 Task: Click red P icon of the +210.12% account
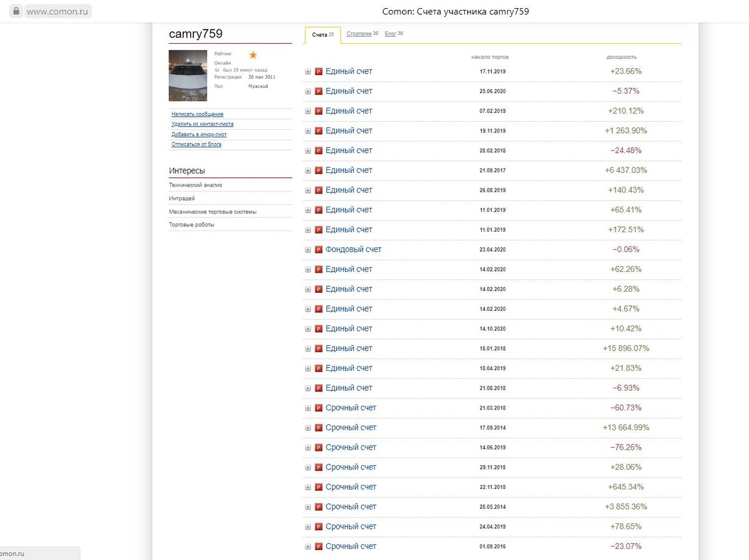click(x=318, y=111)
